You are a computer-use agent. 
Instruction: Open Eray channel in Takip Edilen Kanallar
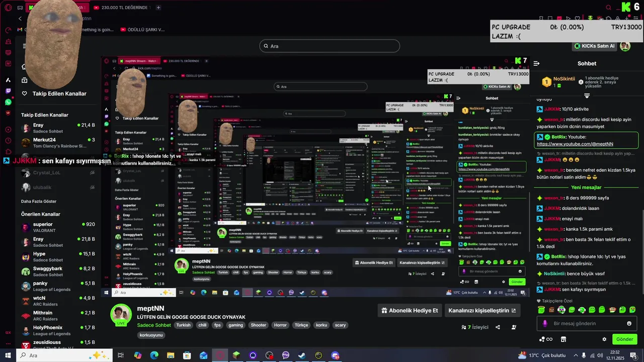tap(58, 128)
